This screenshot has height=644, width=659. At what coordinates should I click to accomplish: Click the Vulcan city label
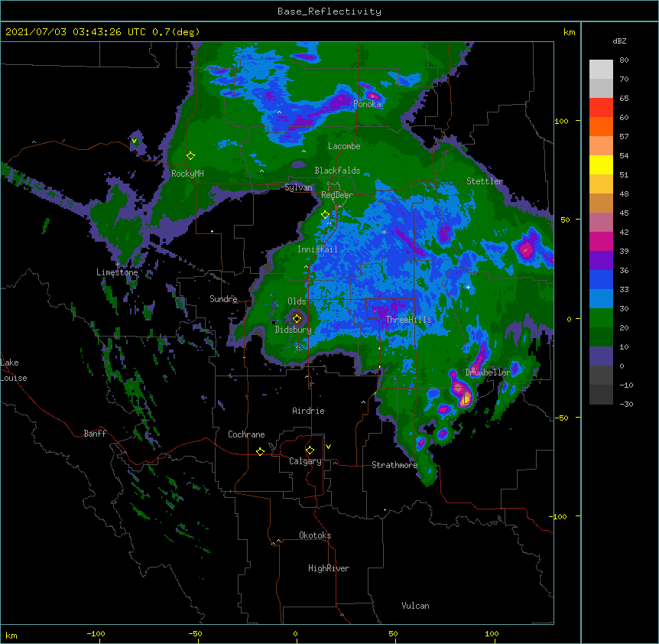tap(415, 606)
